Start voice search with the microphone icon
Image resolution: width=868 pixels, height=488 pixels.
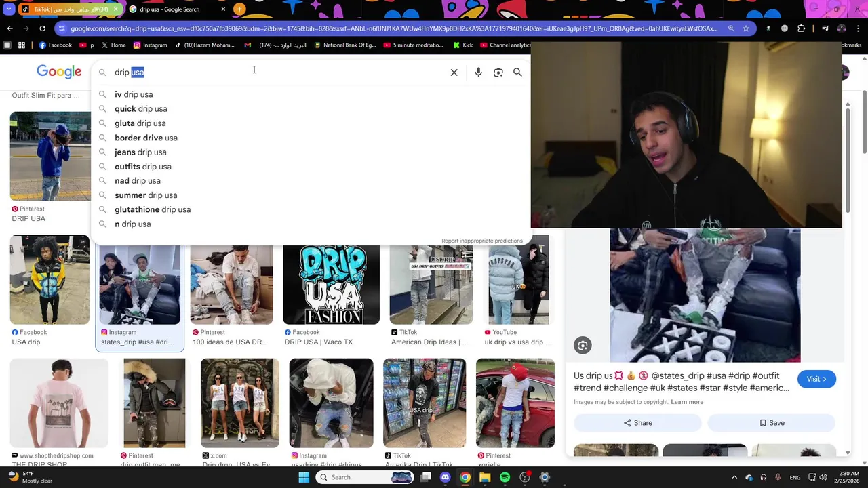coord(478,73)
